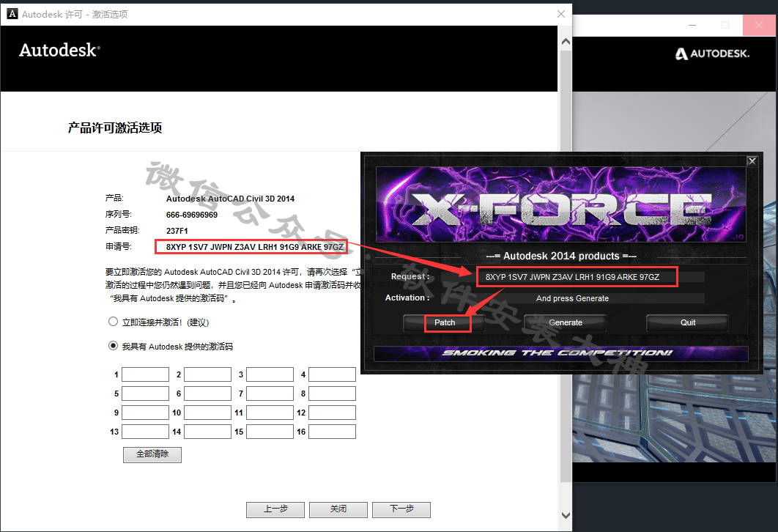Image resolution: width=778 pixels, height=532 pixels.
Task: Click the scroll down arrow of dialog
Action: 563,515
